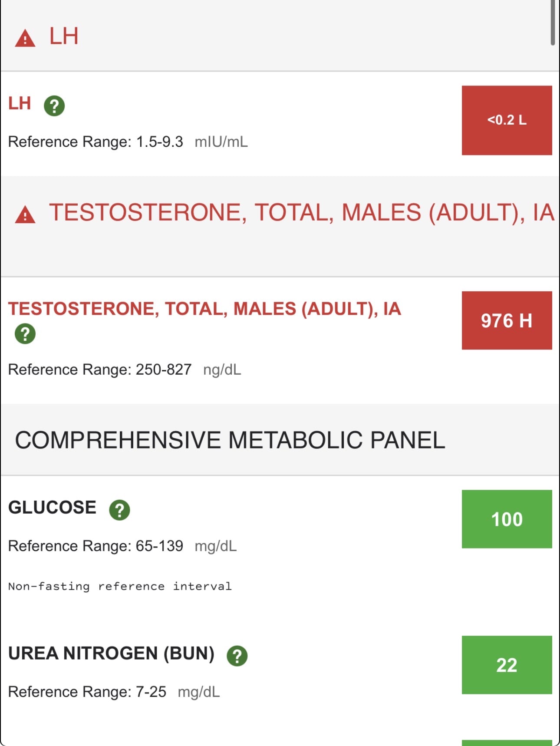Click the red Testosterone Total test name

(x=204, y=309)
